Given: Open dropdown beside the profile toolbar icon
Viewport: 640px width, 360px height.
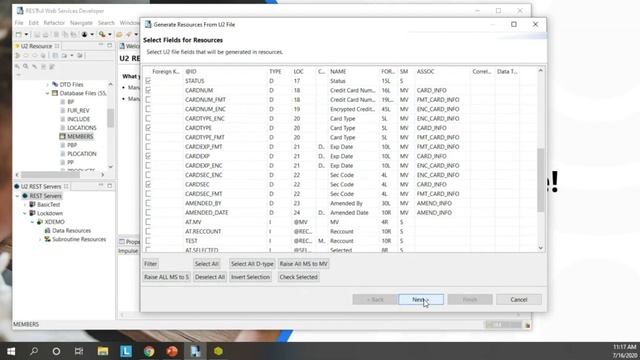Looking at the screenshot, I should point(92,35).
